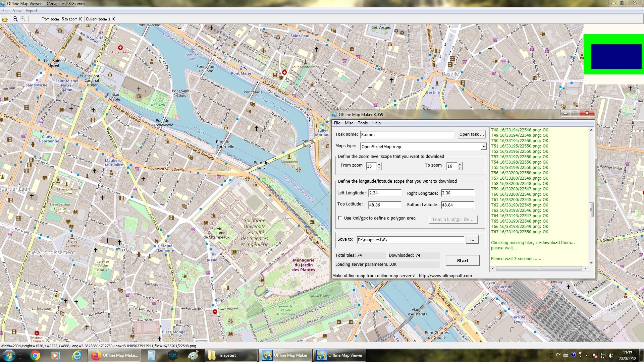The width and height of the screenshot is (644, 362).
Task: Open the Nox taskbar icon
Action: pos(172,355)
